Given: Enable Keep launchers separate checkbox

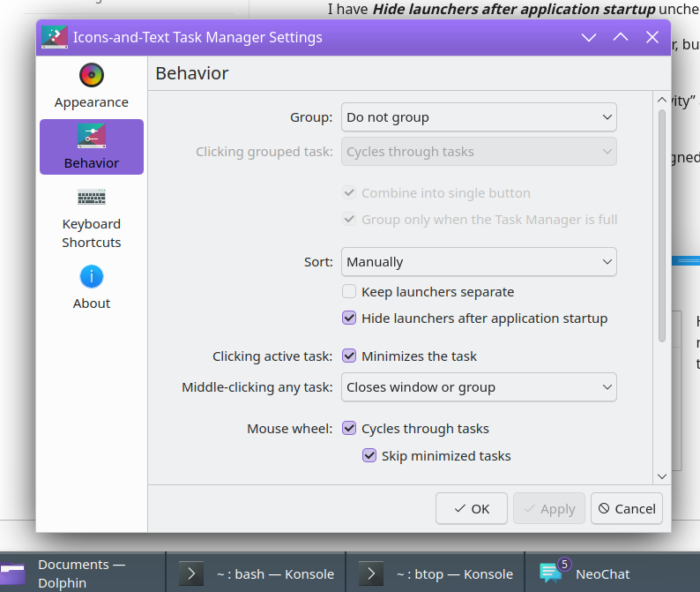Looking at the screenshot, I should (x=349, y=291).
